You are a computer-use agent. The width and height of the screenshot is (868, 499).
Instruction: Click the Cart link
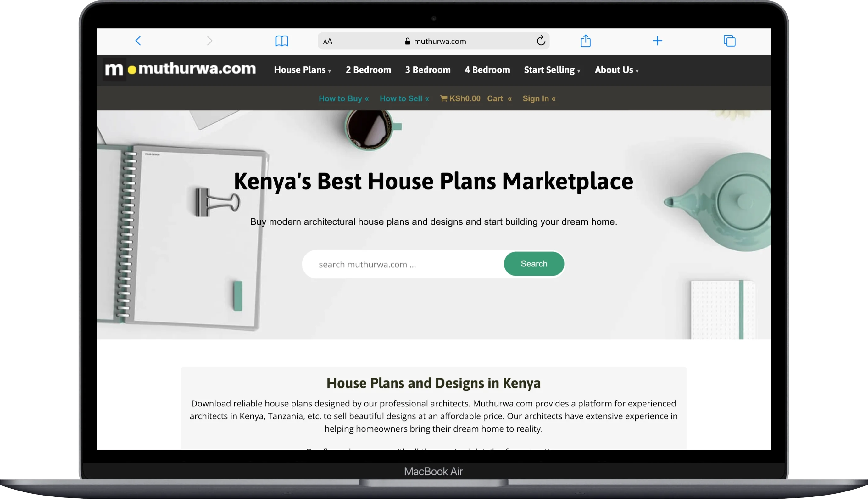(499, 99)
